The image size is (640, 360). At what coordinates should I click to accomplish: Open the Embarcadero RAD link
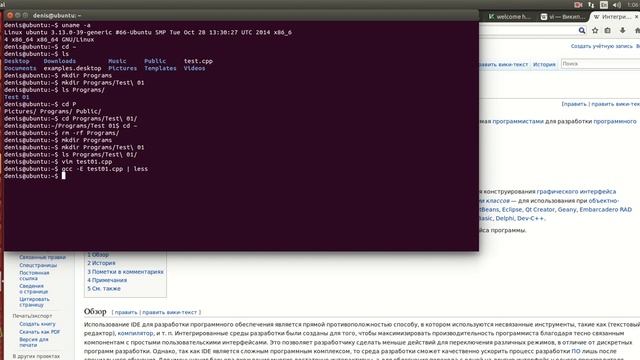pyautogui.click(x=606, y=209)
